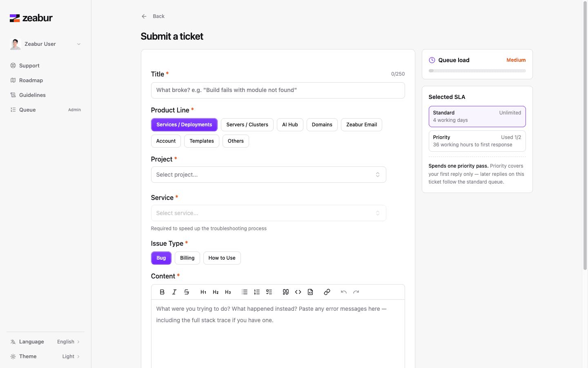Viewport: 588px width, 368px height.
Task: Select Others product line
Action: click(236, 141)
